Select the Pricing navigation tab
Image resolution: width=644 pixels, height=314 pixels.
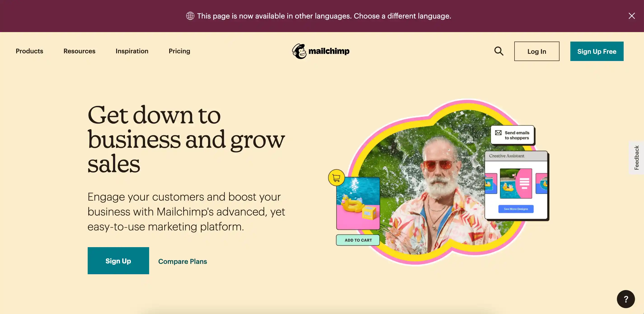tap(179, 51)
